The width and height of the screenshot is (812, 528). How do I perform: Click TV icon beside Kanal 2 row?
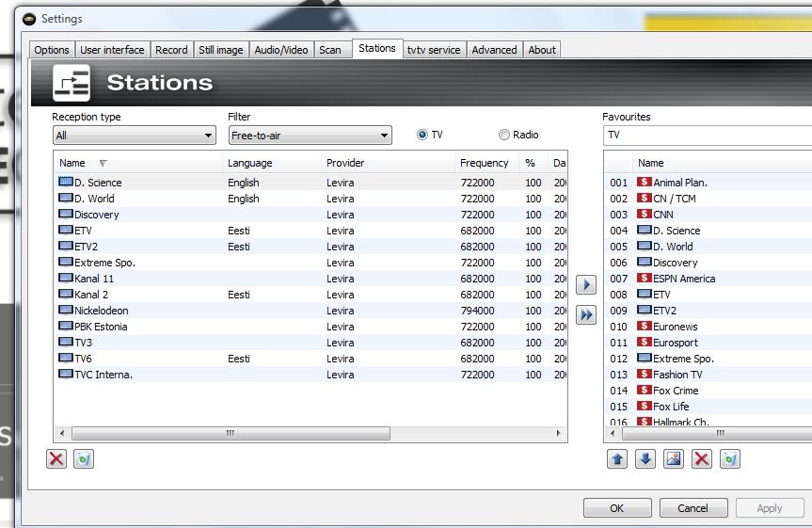pos(66,294)
